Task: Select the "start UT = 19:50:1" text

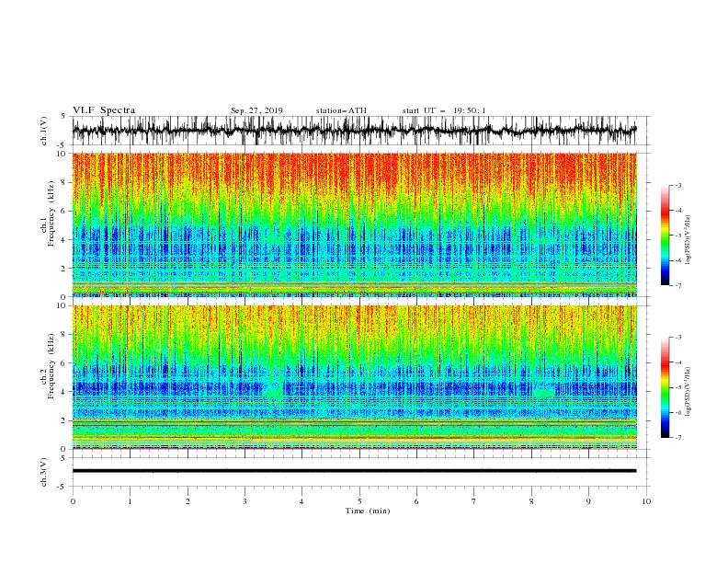Action: click(x=444, y=110)
